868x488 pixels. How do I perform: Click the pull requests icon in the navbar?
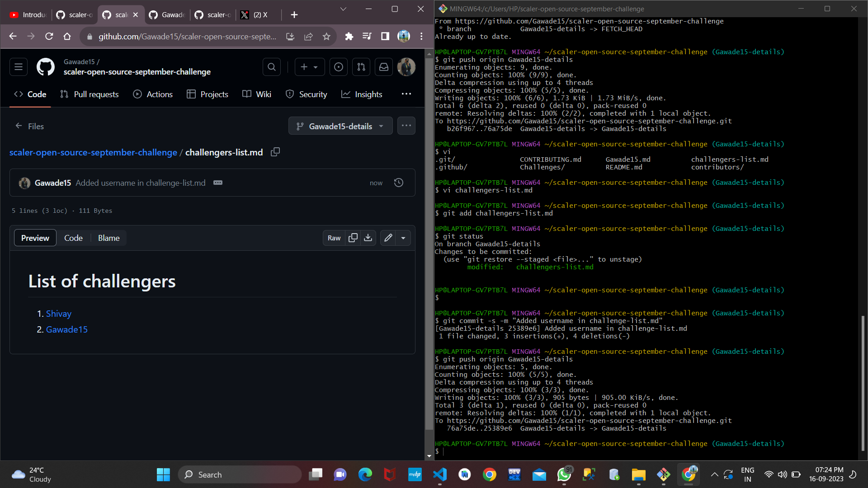tap(361, 66)
